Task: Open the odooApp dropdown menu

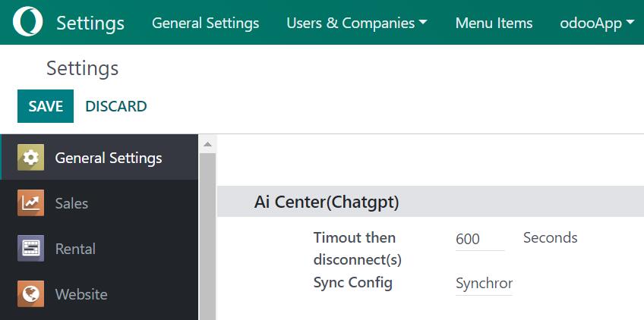Action: coord(596,23)
